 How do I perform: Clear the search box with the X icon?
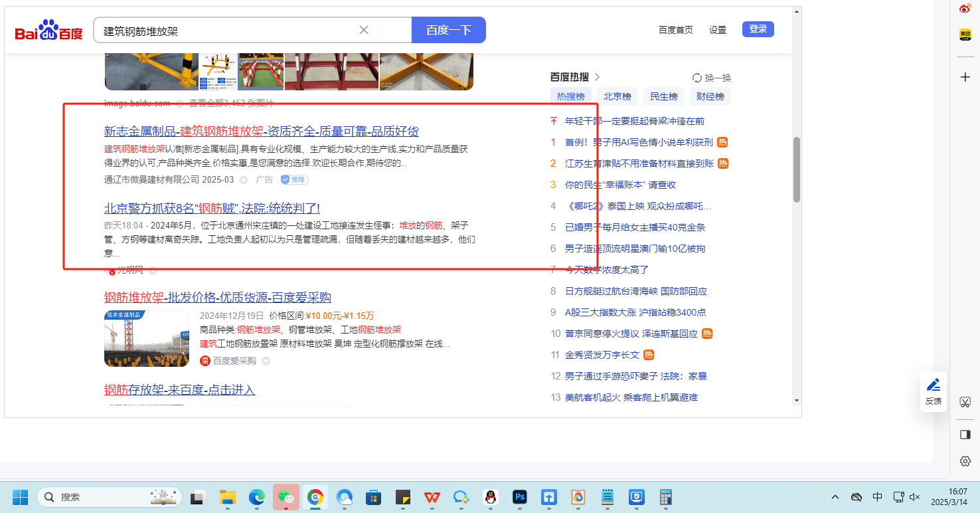click(x=364, y=30)
